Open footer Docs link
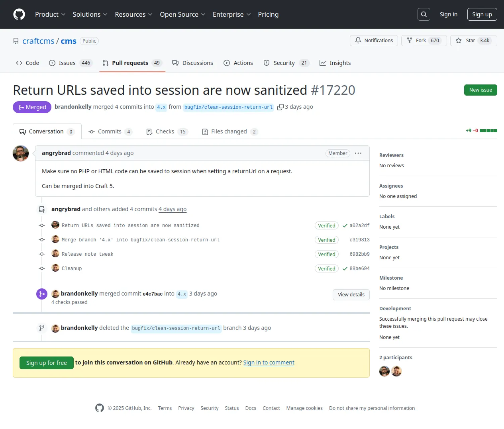 [251, 408]
